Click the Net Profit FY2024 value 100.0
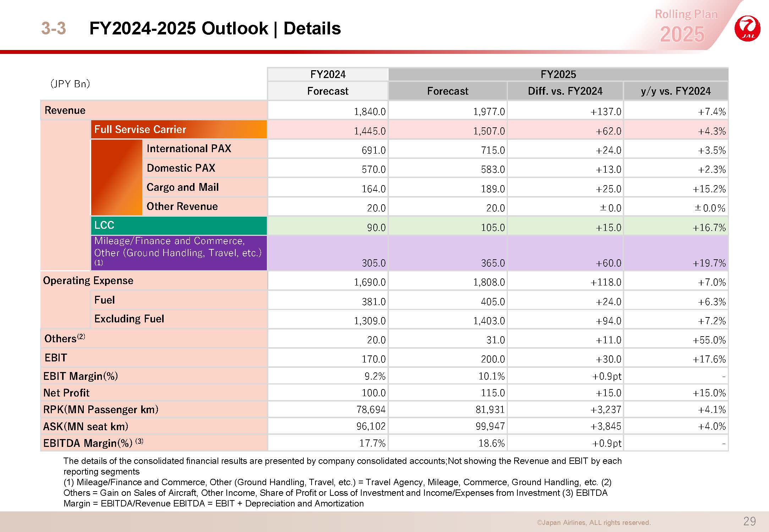This screenshot has width=769, height=532. pyautogui.click(x=373, y=393)
